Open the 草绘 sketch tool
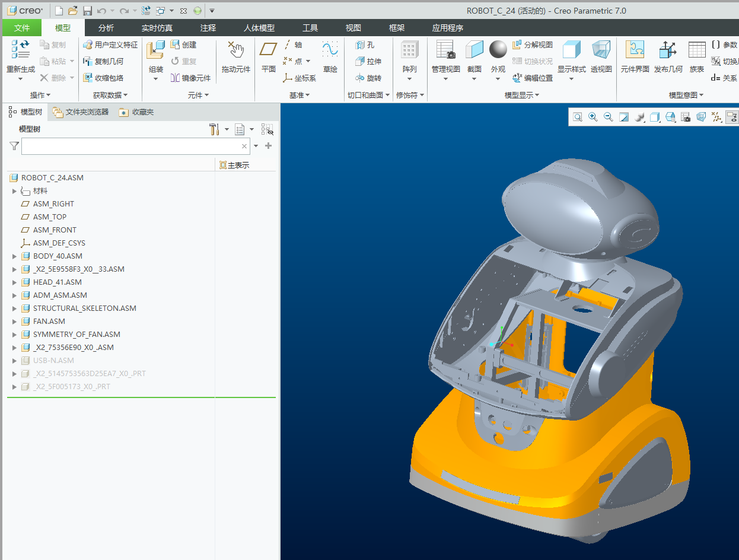Viewport: 739px width, 560px height. pos(330,58)
